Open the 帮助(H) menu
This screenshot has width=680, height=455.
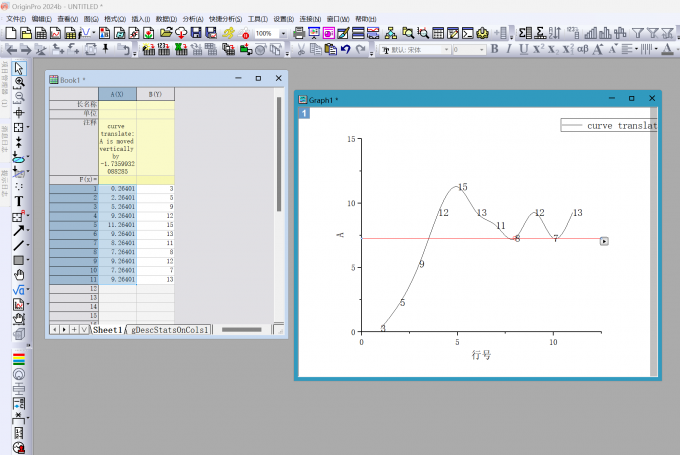(x=366, y=19)
